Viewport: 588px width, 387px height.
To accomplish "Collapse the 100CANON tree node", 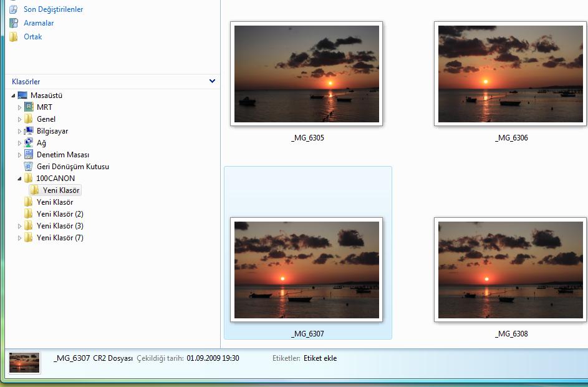I will 19,179.
